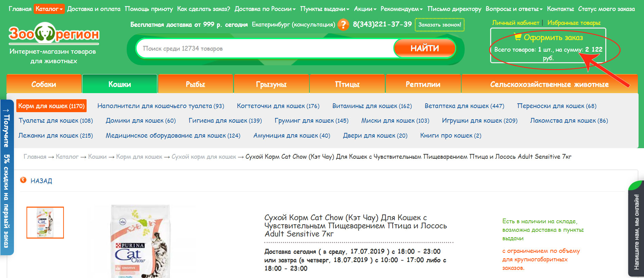This screenshot has width=644, height=278.
Task: Open Медицинское оборудование для кошек subcategory
Action: [173, 135]
